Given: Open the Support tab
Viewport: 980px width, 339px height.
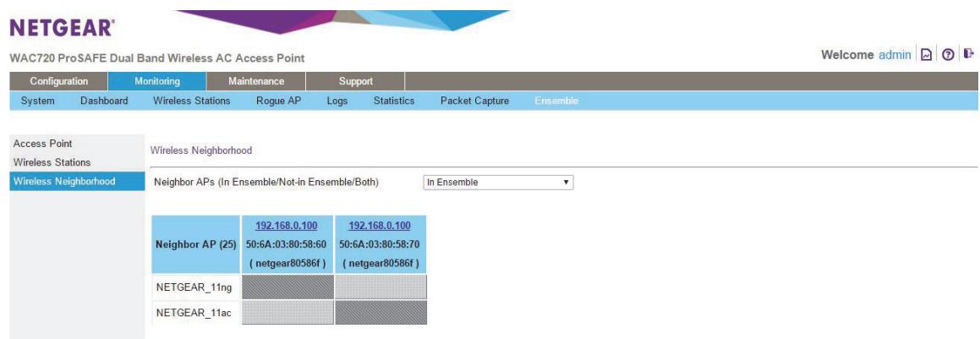Looking at the screenshot, I should click(356, 81).
